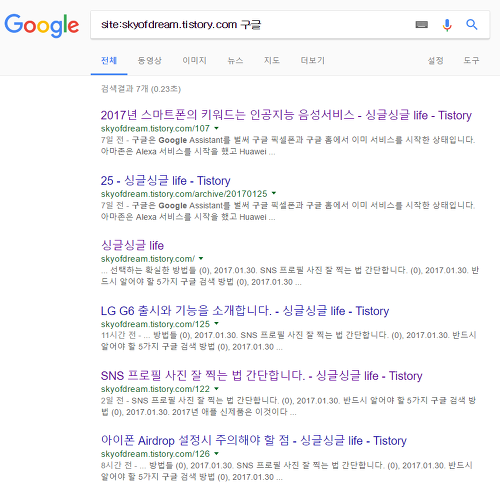
Task: Open 도구 search tools
Action: 471,60
